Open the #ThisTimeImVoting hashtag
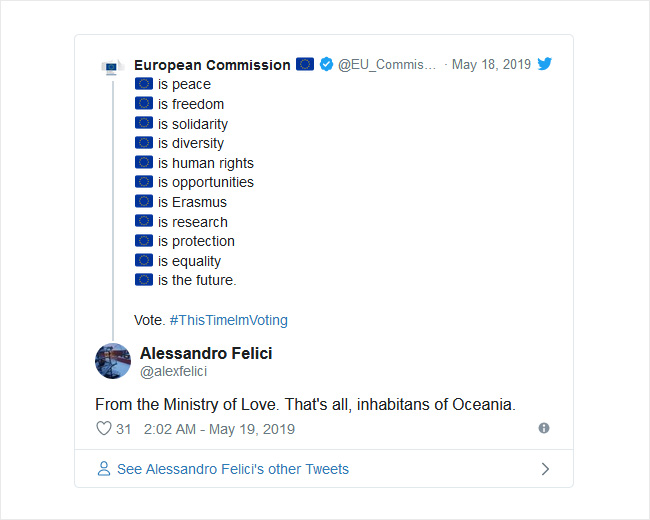Image resolution: width=650 pixels, height=520 pixels. 228,320
